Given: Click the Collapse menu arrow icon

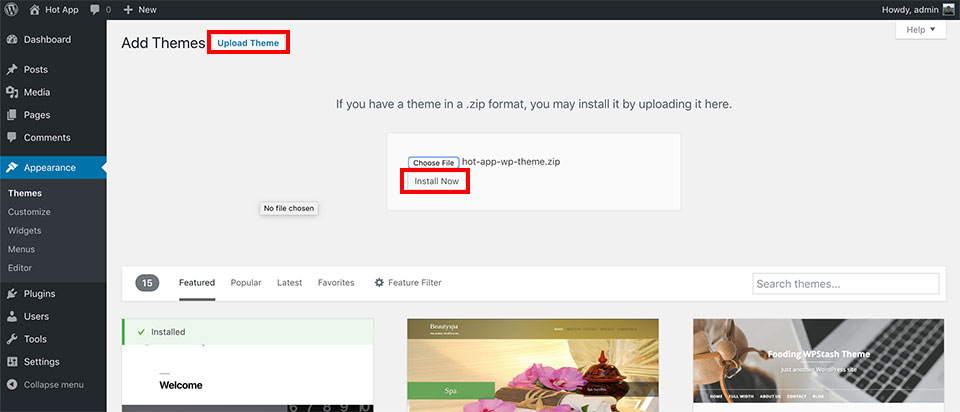Looking at the screenshot, I should tap(12, 385).
